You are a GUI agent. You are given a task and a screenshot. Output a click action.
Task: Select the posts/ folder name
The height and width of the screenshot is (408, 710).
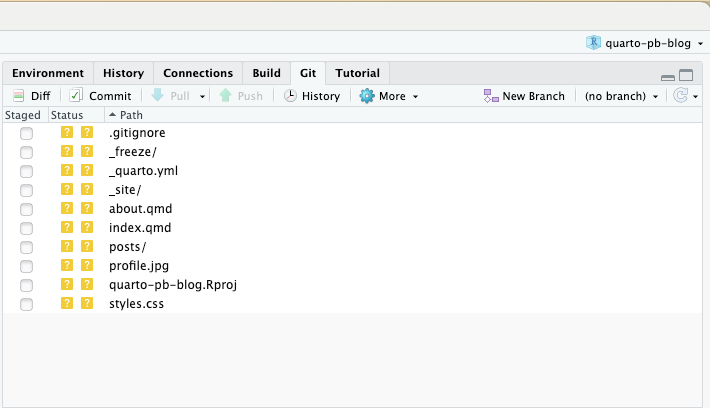[127, 247]
